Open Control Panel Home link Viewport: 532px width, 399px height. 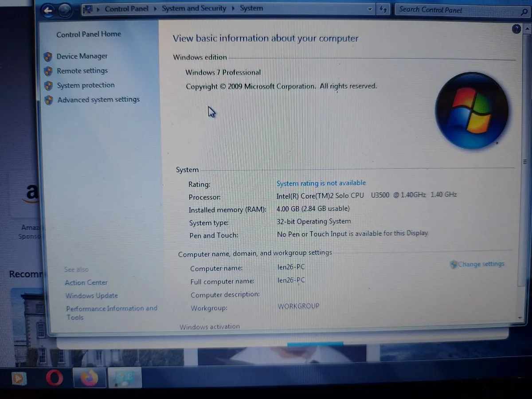point(89,34)
